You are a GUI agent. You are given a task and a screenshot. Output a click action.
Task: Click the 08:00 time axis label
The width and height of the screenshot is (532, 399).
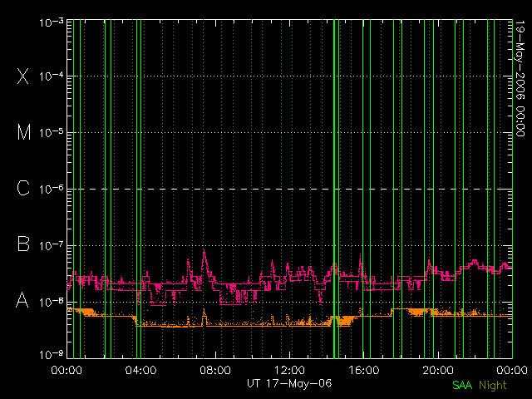(x=215, y=370)
